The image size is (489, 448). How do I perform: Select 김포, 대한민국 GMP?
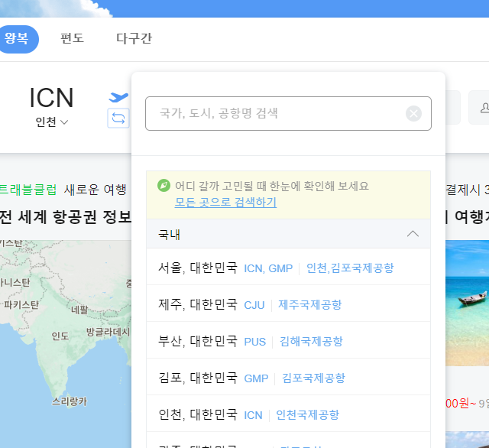pos(289,378)
